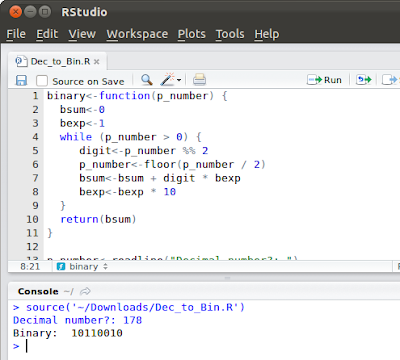
Task: Open the Plots menu
Action: click(192, 34)
